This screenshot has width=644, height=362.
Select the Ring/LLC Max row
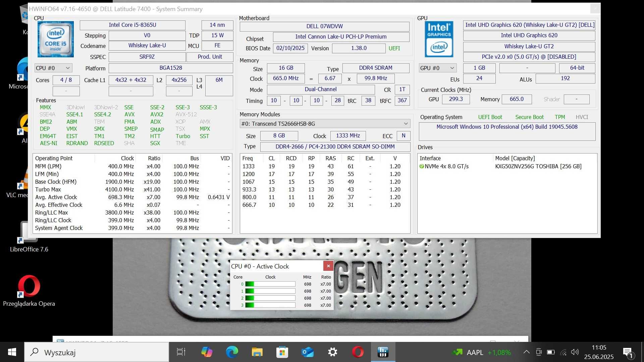pyautogui.click(x=132, y=213)
